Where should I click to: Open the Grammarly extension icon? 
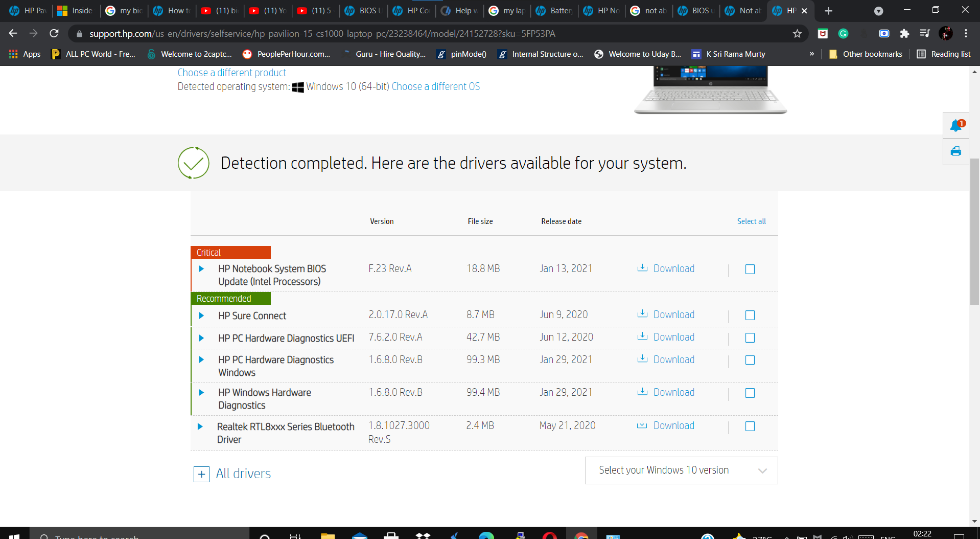click(x=843, y=34)
